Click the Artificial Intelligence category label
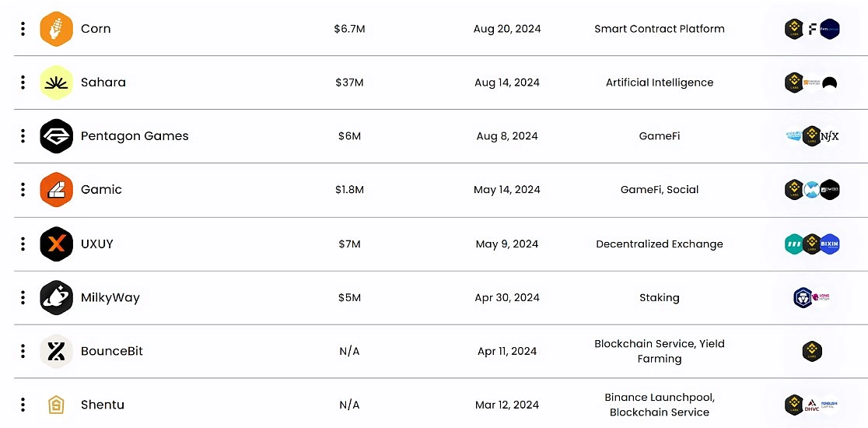This screenshot has width=868, height=428. click(x=660, y=82)
